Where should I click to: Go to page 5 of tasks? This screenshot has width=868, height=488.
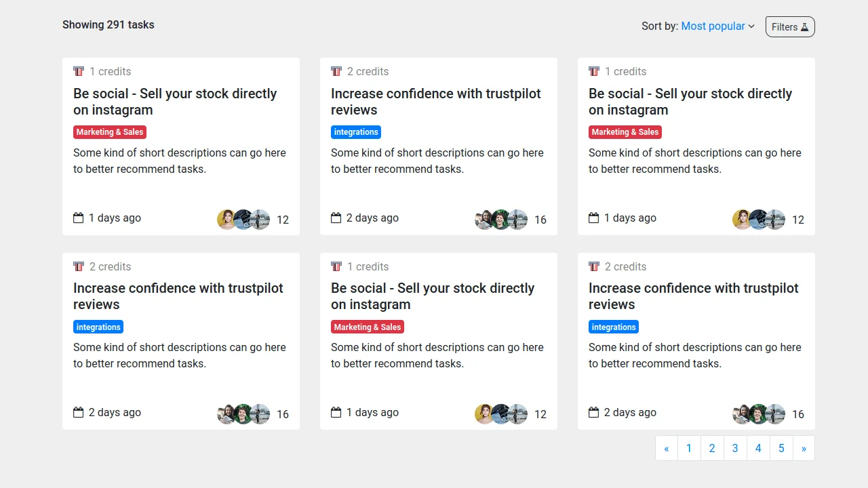pos(781,448)
